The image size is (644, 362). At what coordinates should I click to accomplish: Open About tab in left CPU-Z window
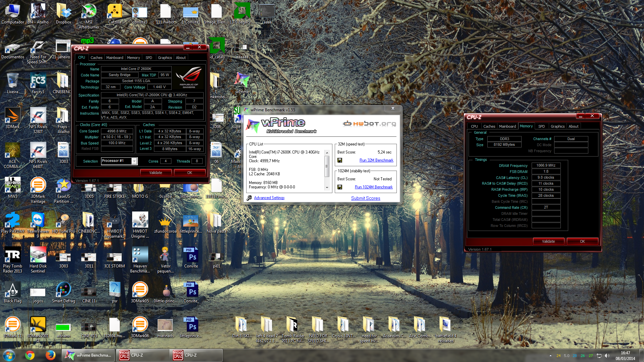pos(181,58)
